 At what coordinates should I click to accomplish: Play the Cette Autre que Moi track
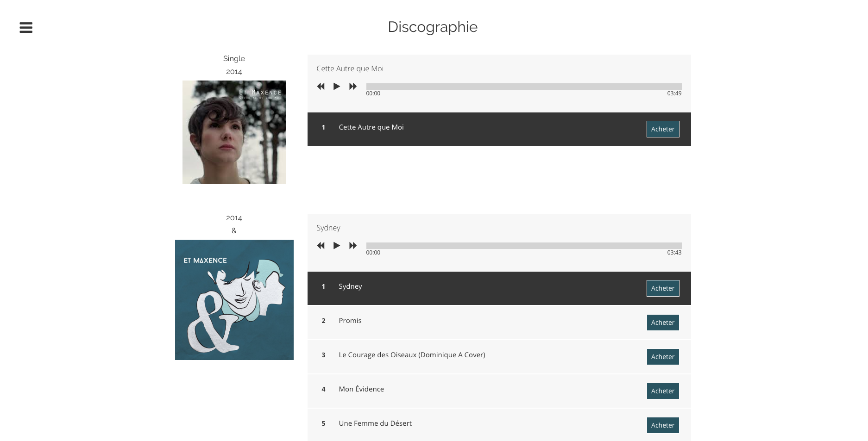(x=337, y=87)
